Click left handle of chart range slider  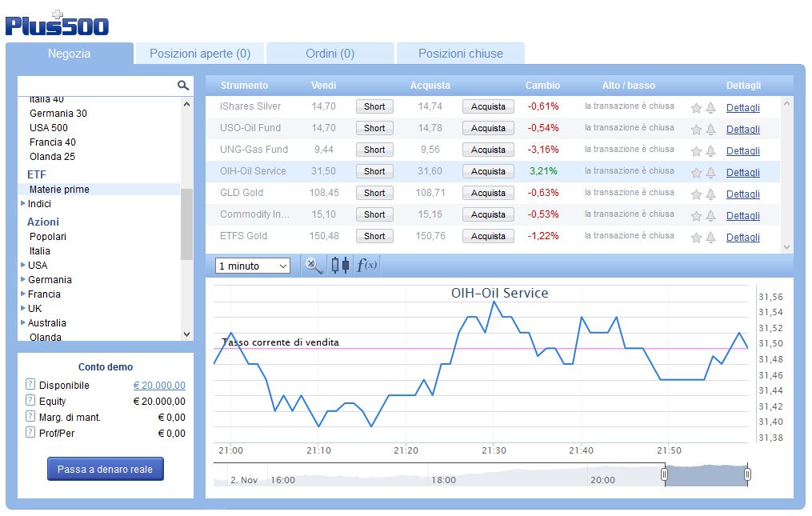[x=665, y=474]
